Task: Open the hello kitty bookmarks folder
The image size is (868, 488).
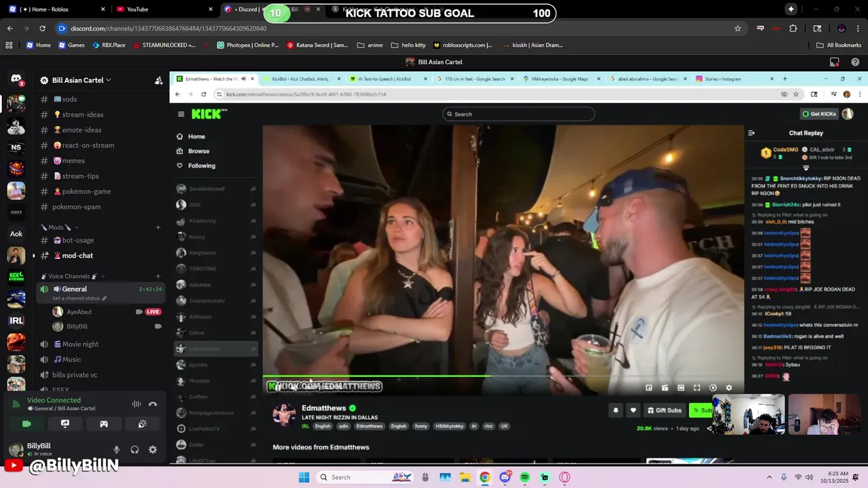Action: (408, 45)
